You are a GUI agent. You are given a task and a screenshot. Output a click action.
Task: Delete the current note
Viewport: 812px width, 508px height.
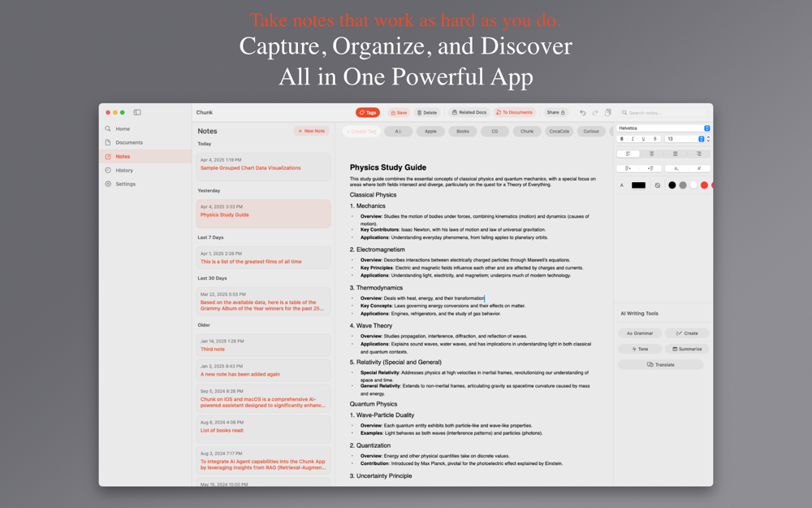coord(427,112)
